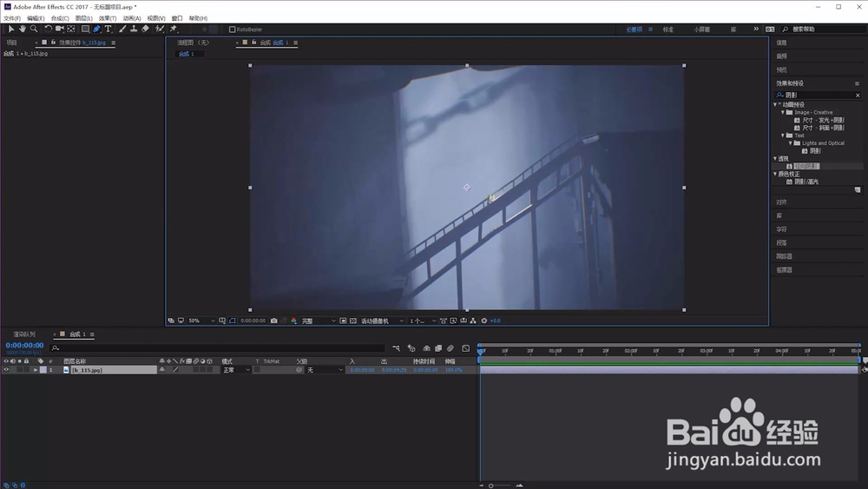Toggle the RotoBezier checkbox
Screen dimensions: 868x489
click(233, 30)
